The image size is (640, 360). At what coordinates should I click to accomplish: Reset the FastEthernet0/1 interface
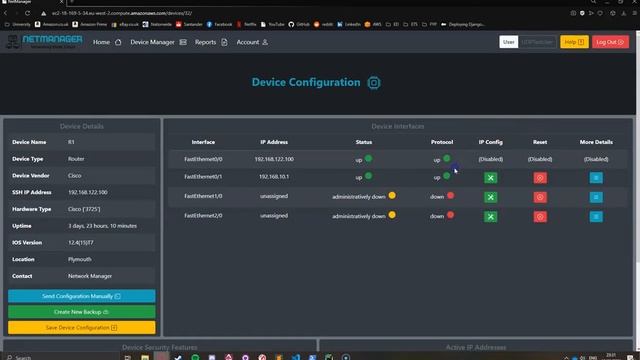click(540, 178)
